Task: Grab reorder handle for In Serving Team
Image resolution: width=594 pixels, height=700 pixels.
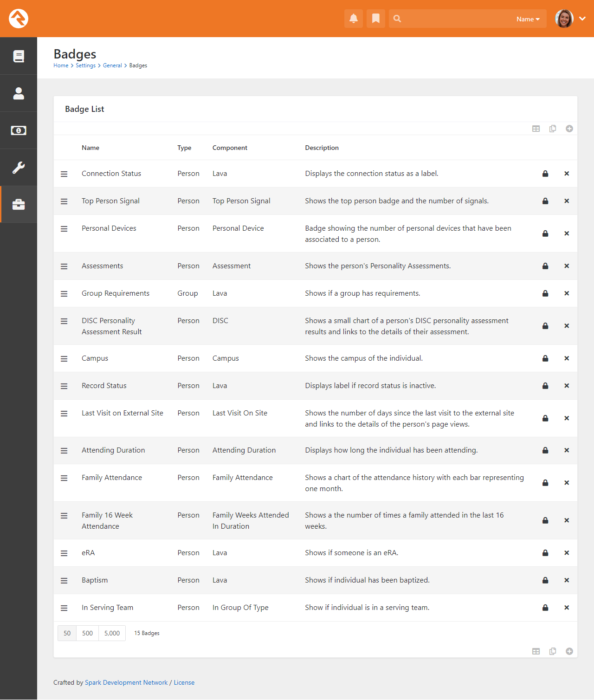Action: [x=64, y=608]
